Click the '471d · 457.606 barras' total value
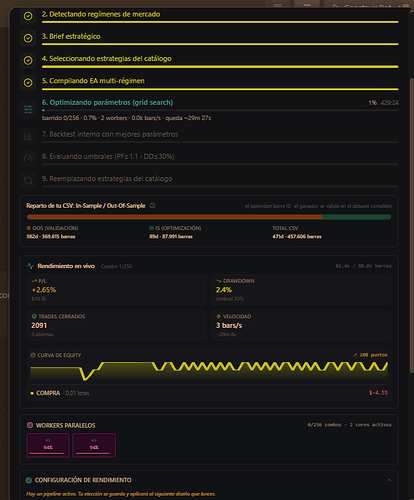The width and height of the screenshot is (414, 500). pos(297,236)
